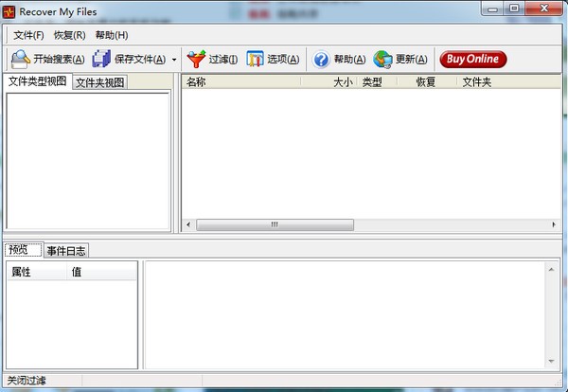Close the Recover My Files window
The width and height of the screenshot is (568, 392).
coord(543,8)
